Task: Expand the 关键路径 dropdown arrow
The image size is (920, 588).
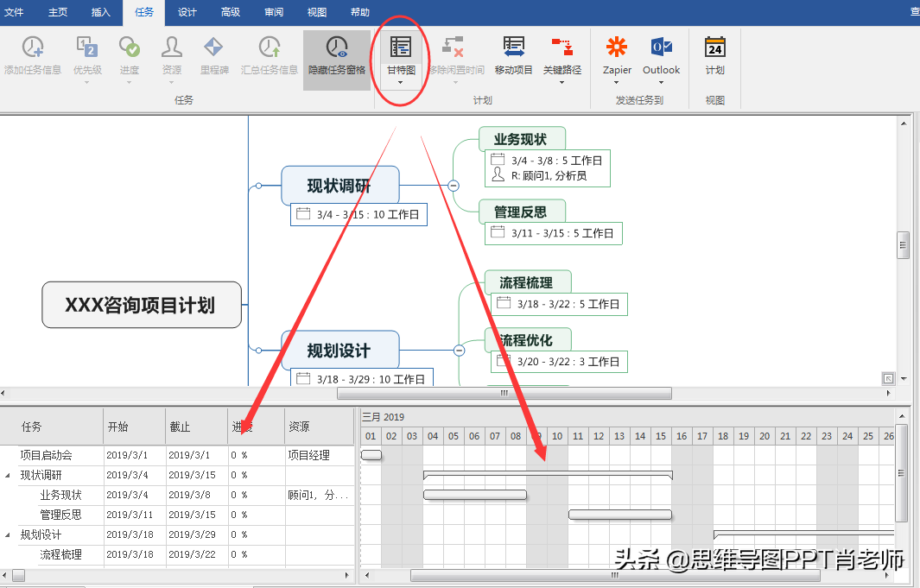Action: [562, 83]
